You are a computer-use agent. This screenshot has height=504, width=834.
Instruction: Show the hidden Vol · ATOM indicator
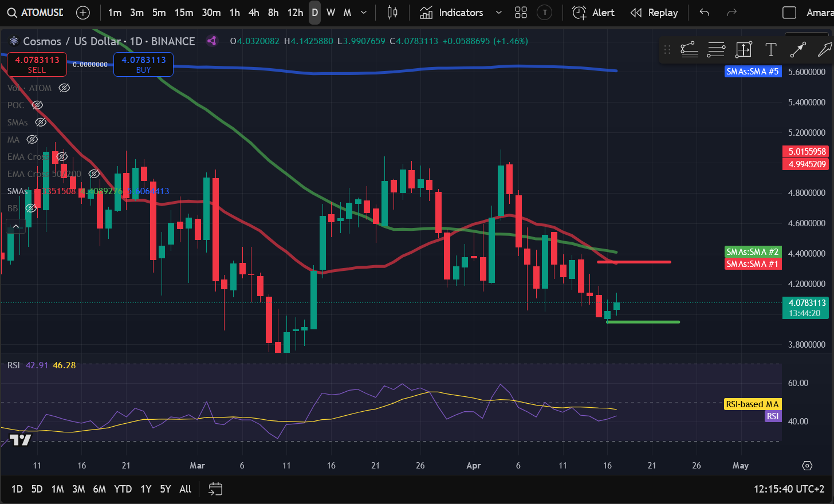tap(65, 88)
